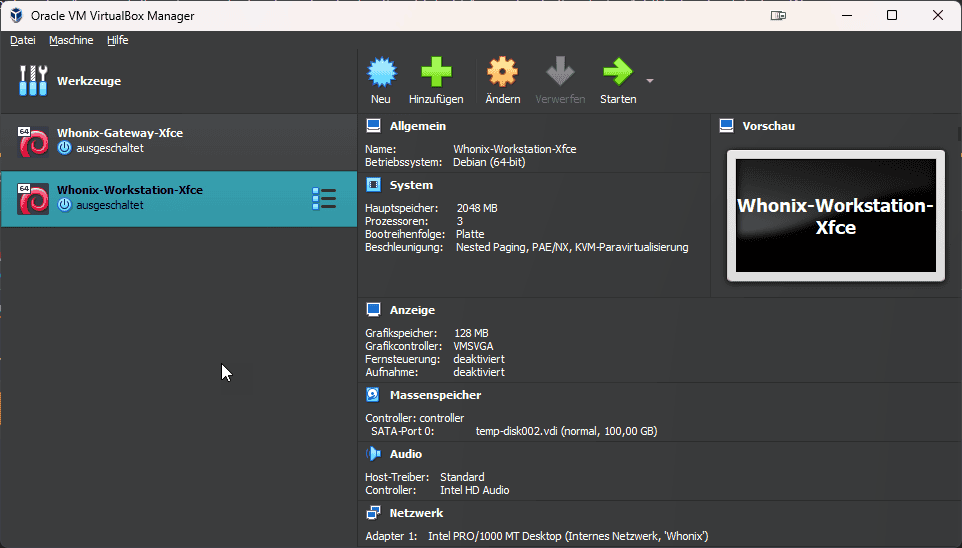Click the ausgeschaltet status under Whonix-Workstation-Xfce
The width and height of the screenshot is (962, 548).
[110, 205]
